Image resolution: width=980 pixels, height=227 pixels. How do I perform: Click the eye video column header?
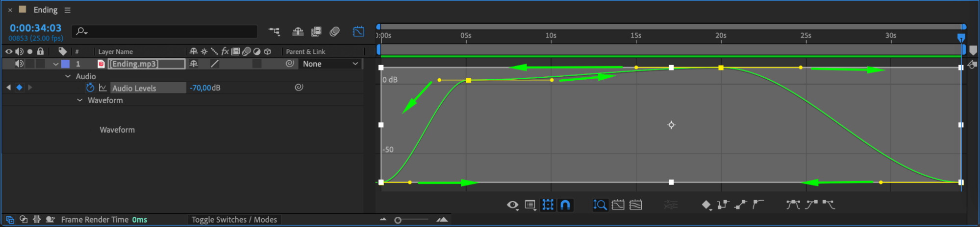point(9,51)
